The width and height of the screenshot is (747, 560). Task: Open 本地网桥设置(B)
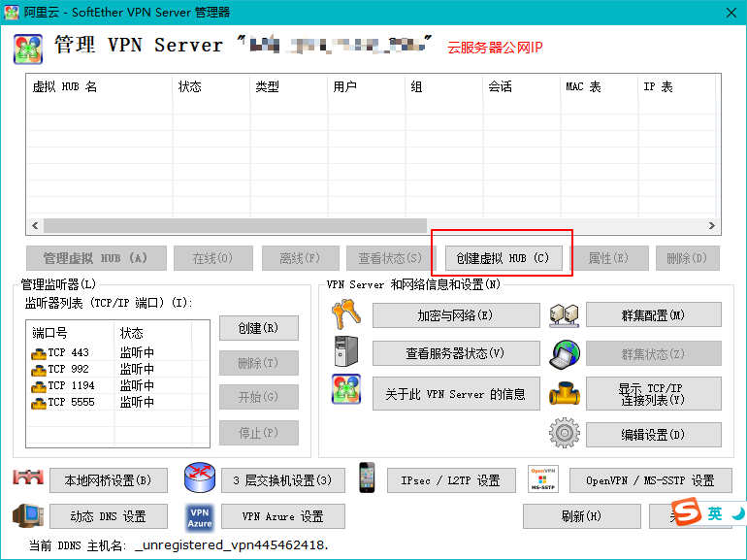tap(109, 480)
